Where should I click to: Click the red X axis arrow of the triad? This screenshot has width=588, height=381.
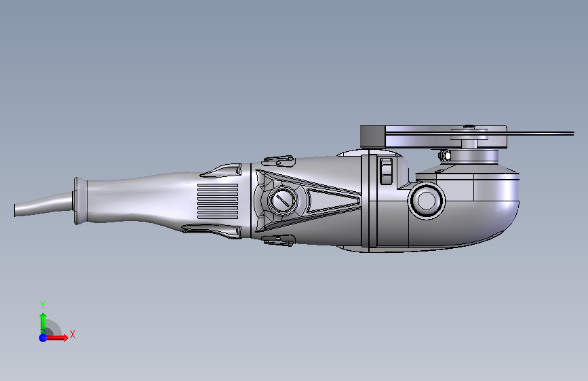pyautogui.click(x=57, y=338)
